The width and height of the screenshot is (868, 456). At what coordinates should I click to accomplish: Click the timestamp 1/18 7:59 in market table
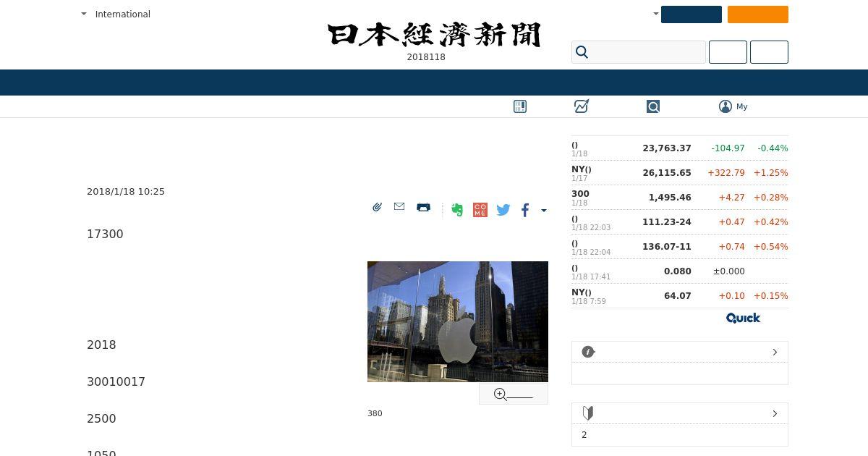click(x=589, y=301)
